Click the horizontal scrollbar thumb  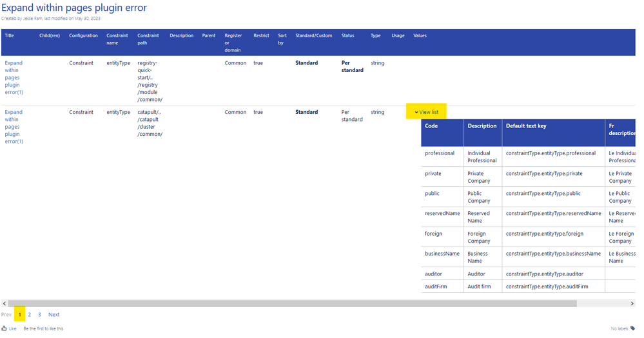pos(293,303)
